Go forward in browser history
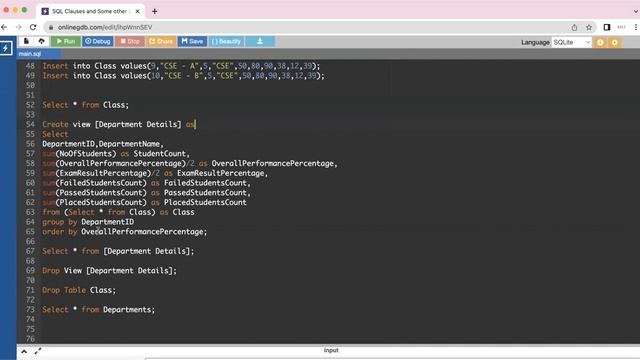Screen dimensions: 640x360 [x=19, y=27]
